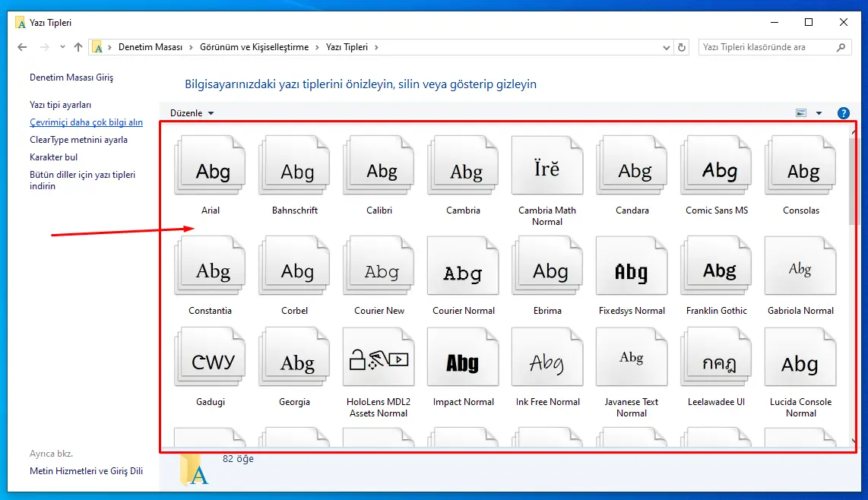
Task: Go up one folder level arrow
Action: click(x=78, y=47)
